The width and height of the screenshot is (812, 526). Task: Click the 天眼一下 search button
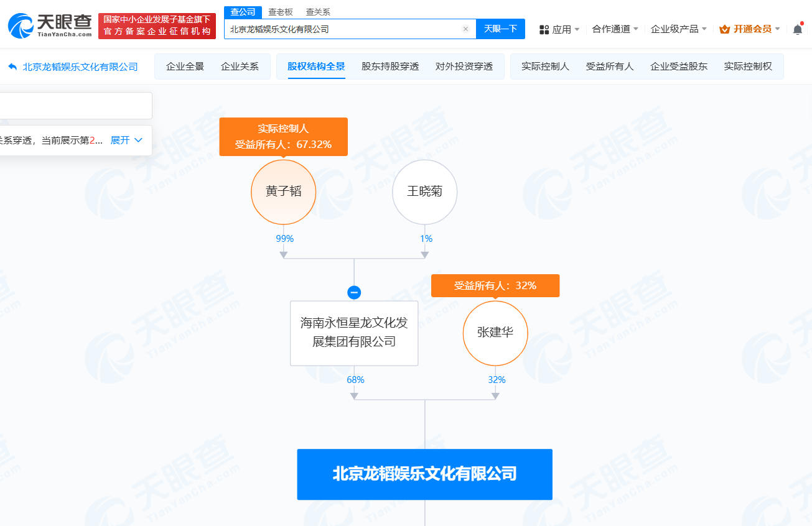pyautogui.click(x=500, y=29)
